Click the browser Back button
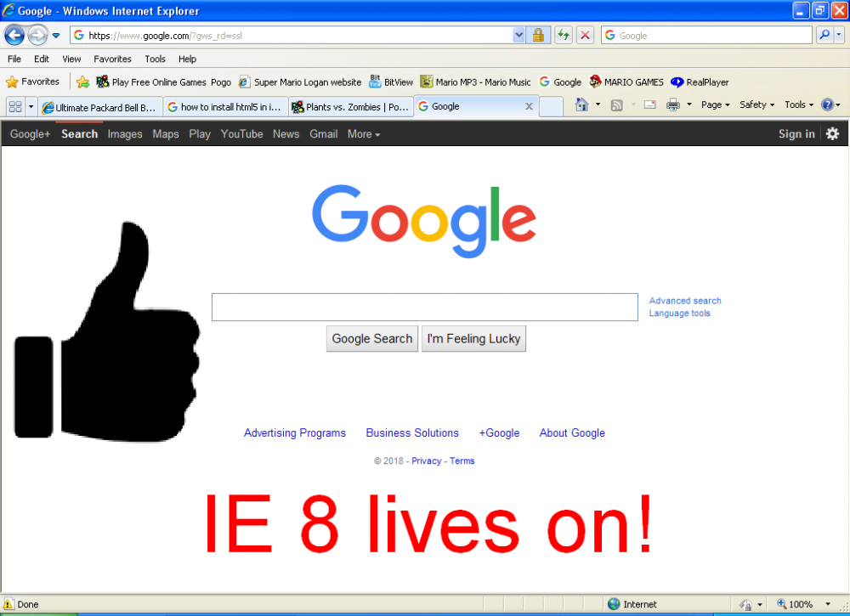 pos(14,35)
